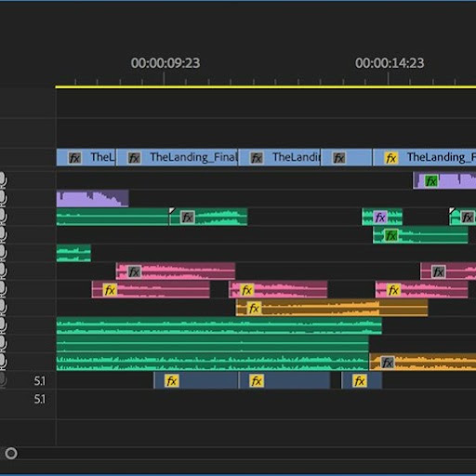The width and height of the screenshot is (476, 476).
Task: Click the purple fx badge on the green audio clip
Action: tap(380, 218)
